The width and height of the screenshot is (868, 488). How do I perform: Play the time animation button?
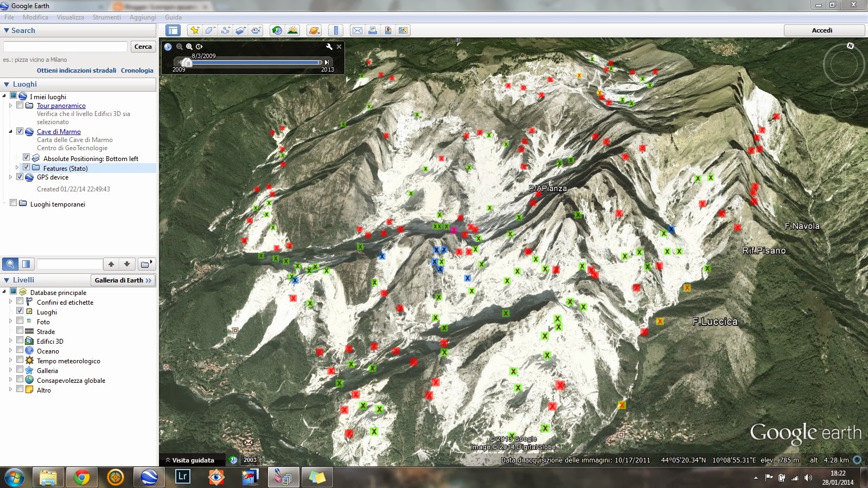(200, 47)
